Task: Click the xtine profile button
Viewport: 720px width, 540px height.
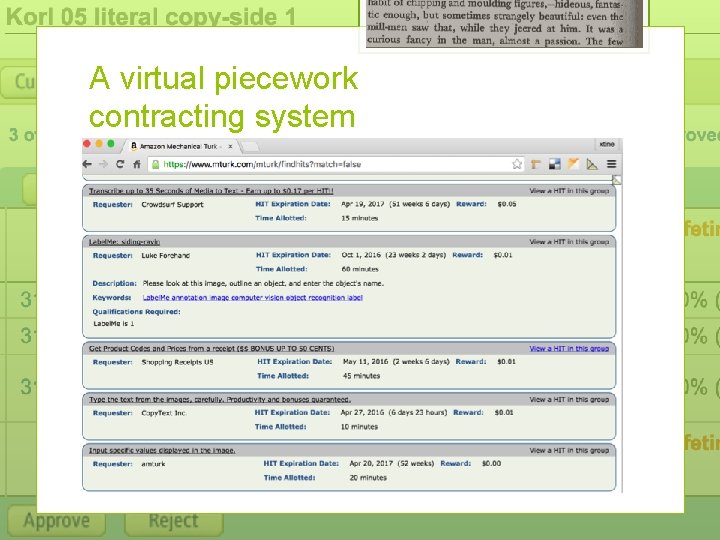Action: click(607, 144)
